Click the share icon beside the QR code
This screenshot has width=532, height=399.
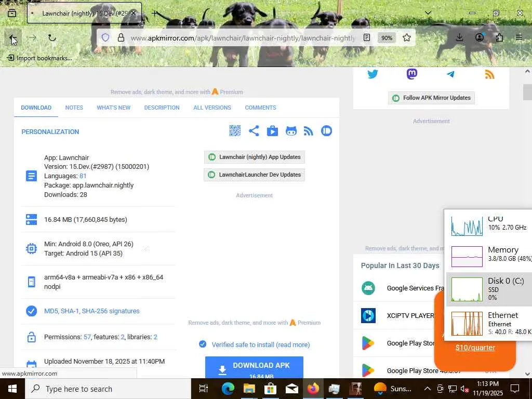[x=254, y=131]
